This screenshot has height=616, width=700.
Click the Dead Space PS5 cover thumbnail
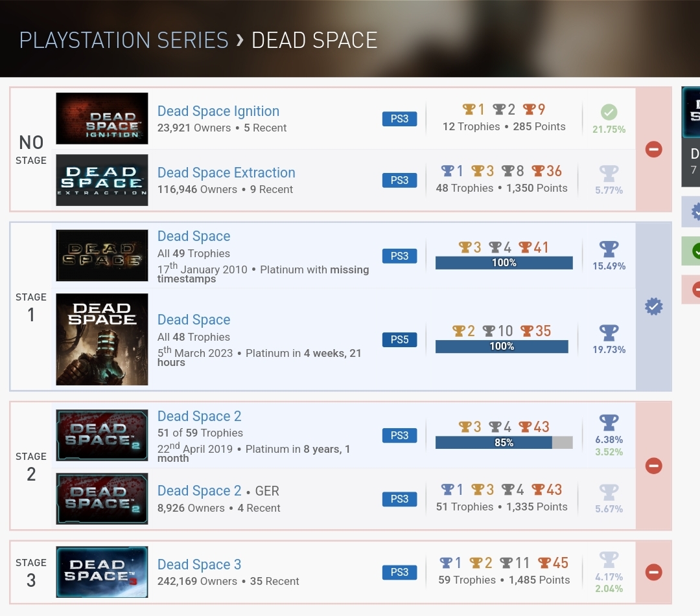point(102,339)
